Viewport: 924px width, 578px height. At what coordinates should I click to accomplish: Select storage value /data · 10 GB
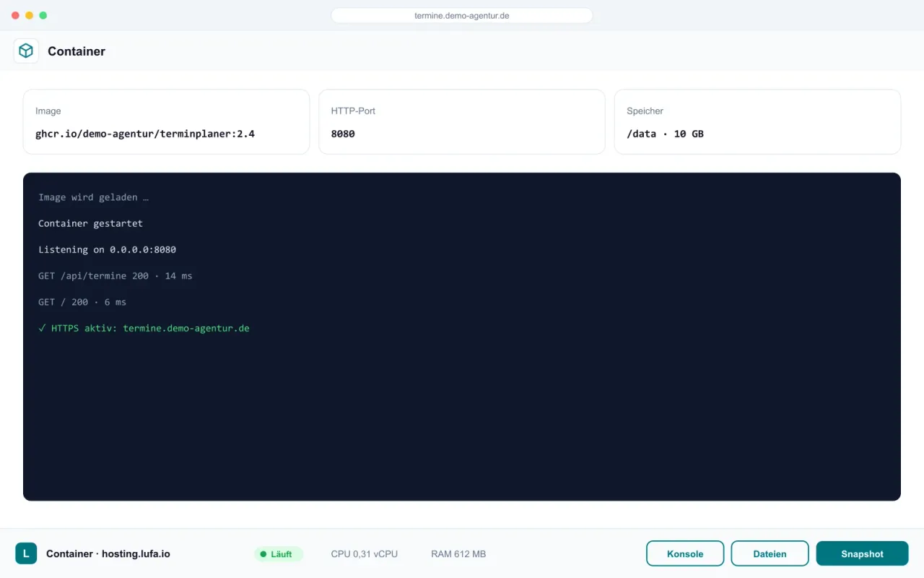tap(665, 134)
